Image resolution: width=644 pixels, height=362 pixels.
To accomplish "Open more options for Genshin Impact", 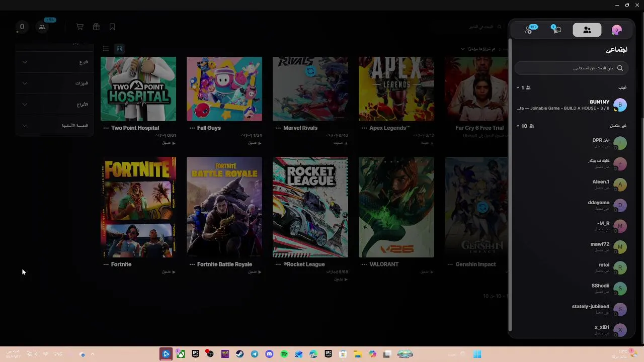I will (450, 264).
